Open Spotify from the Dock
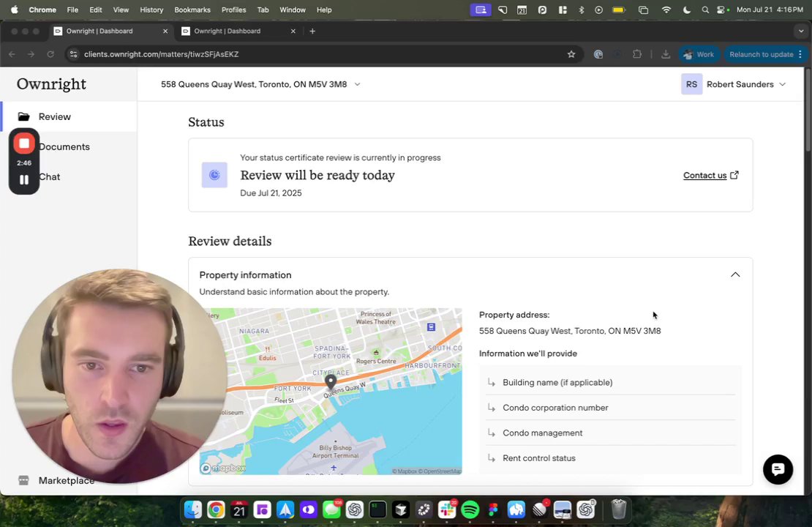 [x=470, y=510]
